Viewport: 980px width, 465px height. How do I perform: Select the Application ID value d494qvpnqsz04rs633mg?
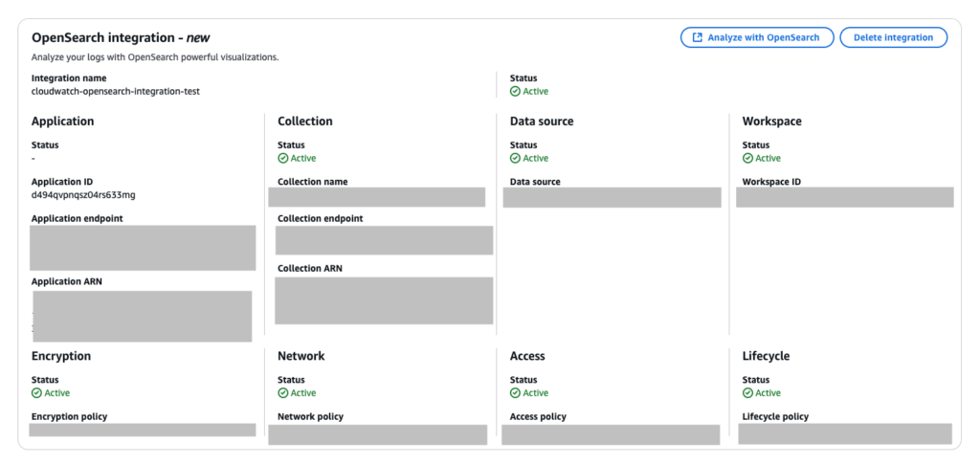click(x=83, y=195)
